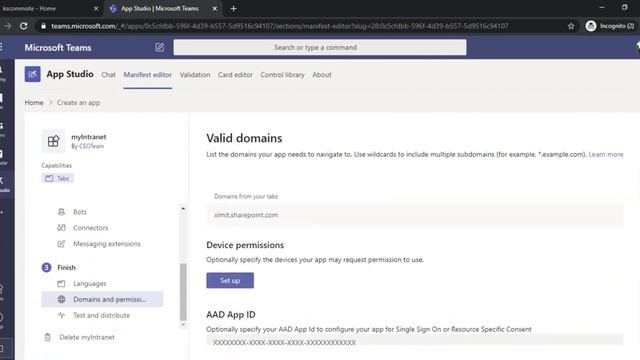Go forward in browser navigation
The width and height of the screenshot is (640, 360).
[7, 26]
